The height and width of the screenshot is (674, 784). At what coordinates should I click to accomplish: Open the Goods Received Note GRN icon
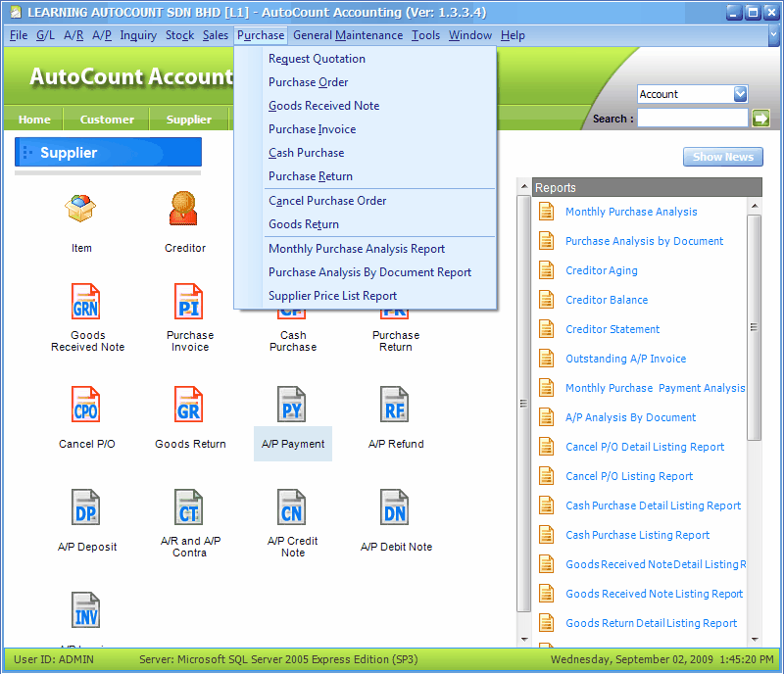click(85, 302)
